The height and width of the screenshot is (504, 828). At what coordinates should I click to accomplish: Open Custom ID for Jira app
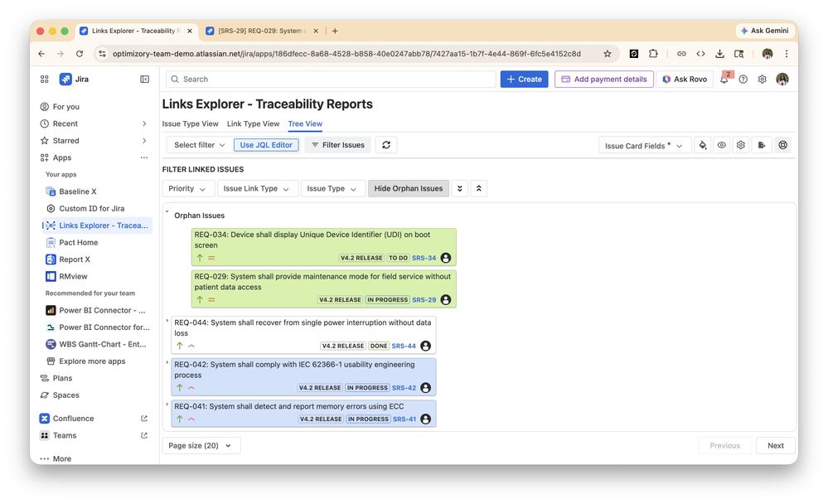click(x=91, y=208)
